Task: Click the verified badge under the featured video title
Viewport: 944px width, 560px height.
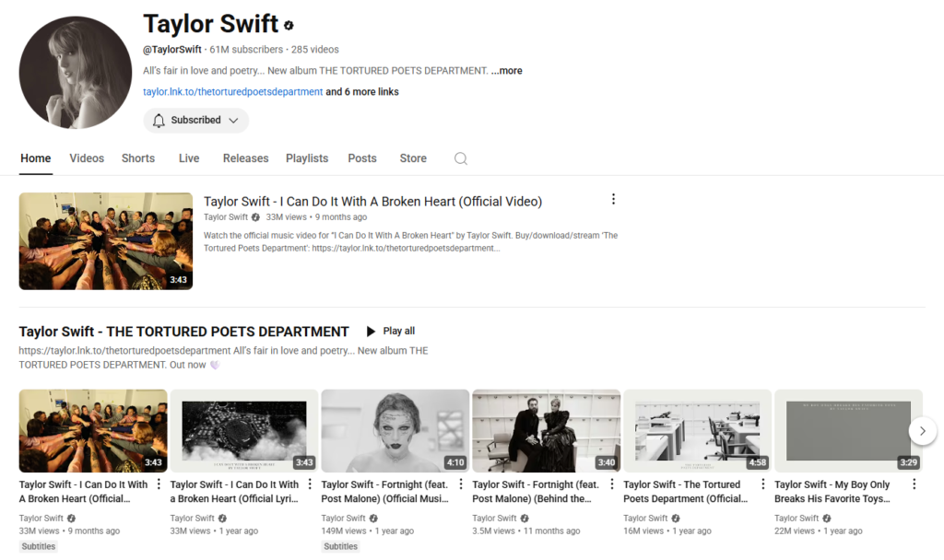Action: tap(256, 217)
